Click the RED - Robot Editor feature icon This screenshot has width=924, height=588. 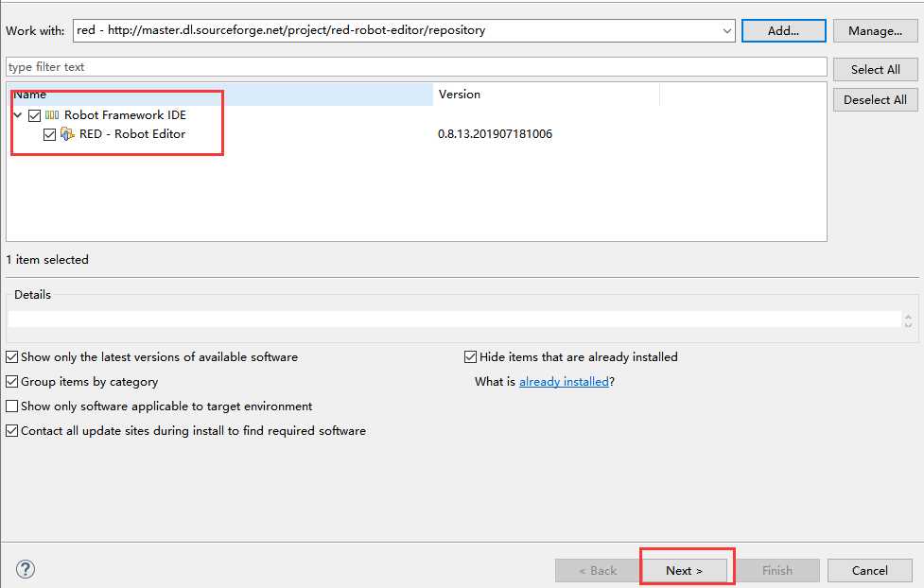pos(67,134)
